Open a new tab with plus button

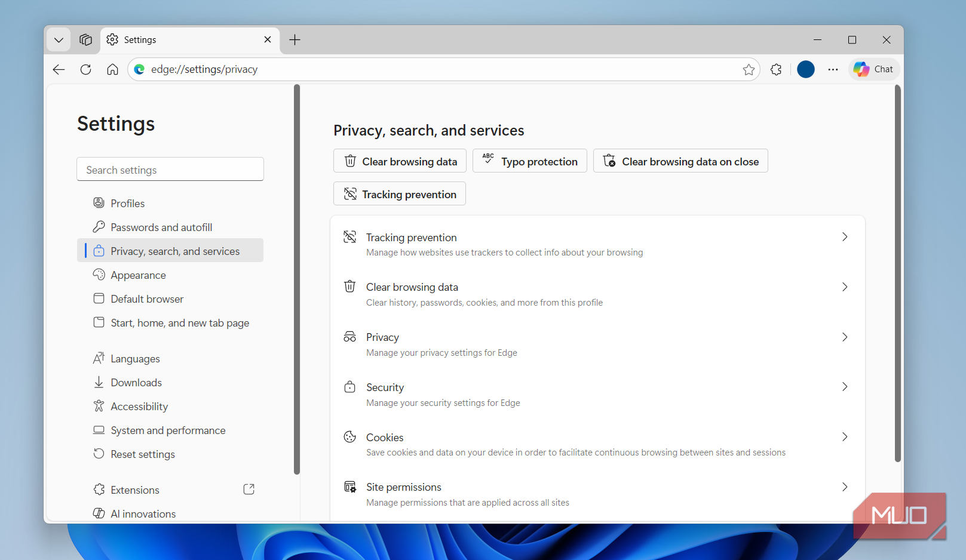click(x=295, y=40)
